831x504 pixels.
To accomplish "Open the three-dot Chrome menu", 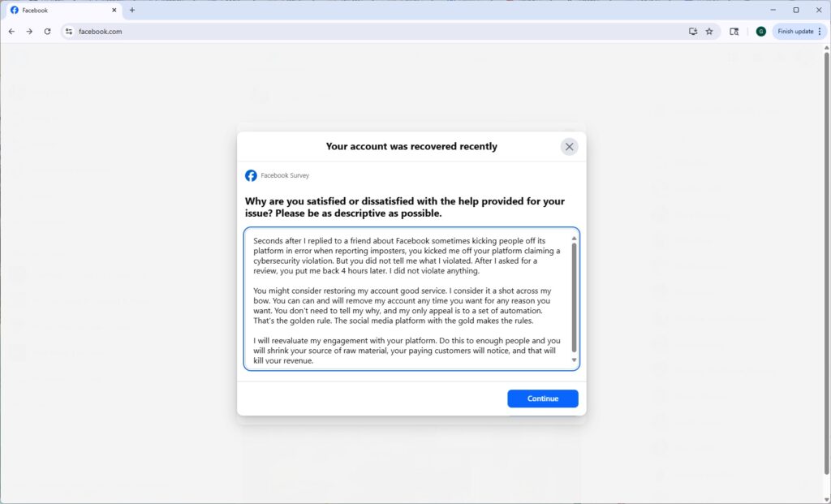I will tap(821, 31).
